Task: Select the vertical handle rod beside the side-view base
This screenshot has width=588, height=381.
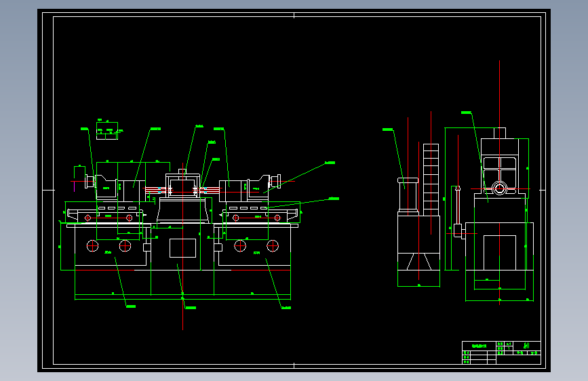Action: [458, 206]
